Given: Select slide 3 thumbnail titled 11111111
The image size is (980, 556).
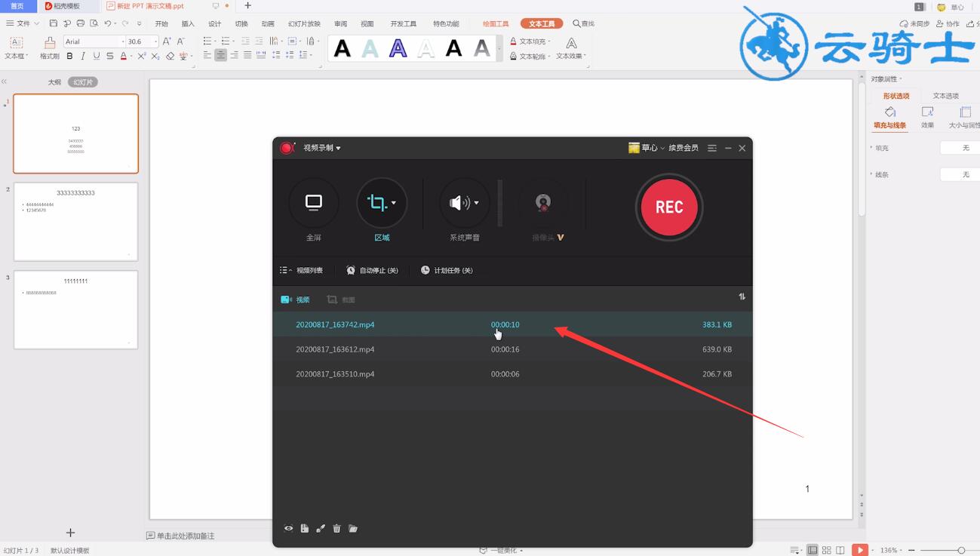Looking at the screenshot, I should pyautogui.click(x=75, y=310).
